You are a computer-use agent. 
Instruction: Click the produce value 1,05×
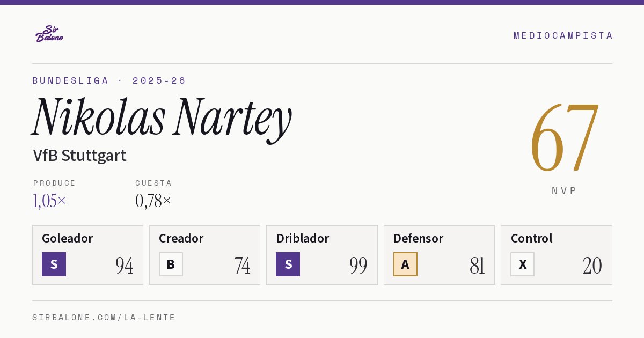49,201
